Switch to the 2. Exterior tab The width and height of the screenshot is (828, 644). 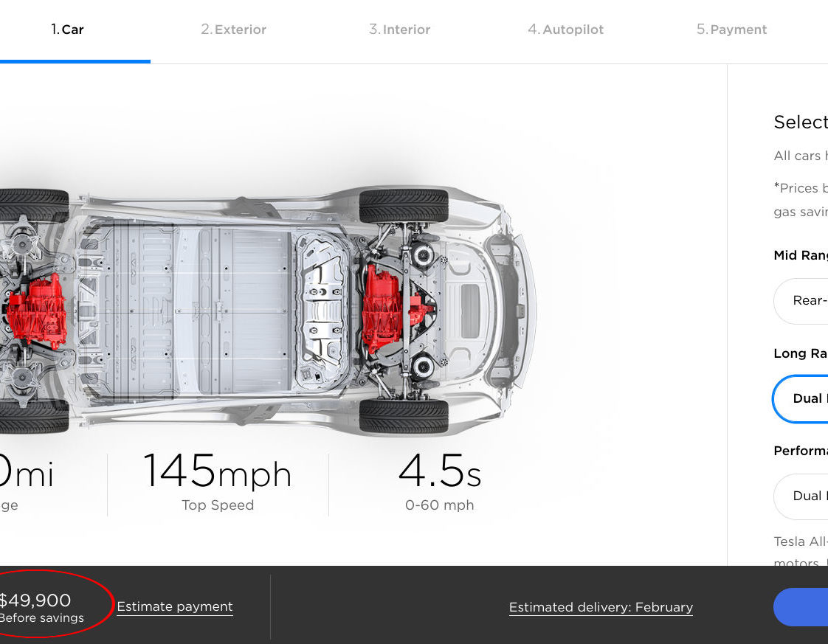[x=233, y=30]
